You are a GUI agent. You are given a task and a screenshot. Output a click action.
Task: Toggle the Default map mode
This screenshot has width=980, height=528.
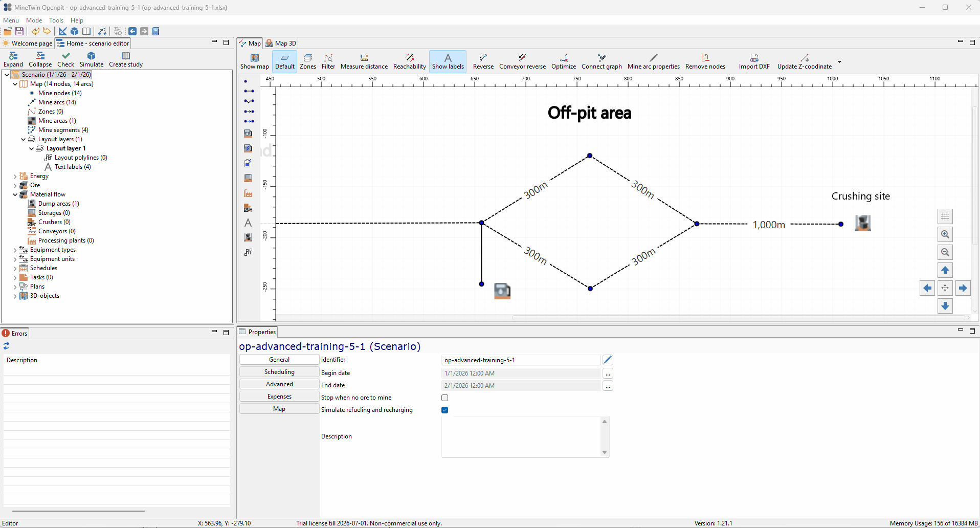(285, 61)
